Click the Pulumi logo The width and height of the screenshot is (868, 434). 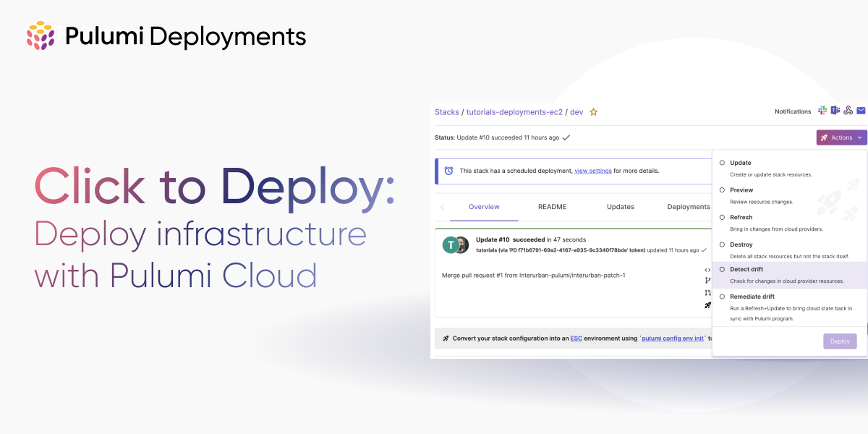pyautogui.click(x=41, y=35)
